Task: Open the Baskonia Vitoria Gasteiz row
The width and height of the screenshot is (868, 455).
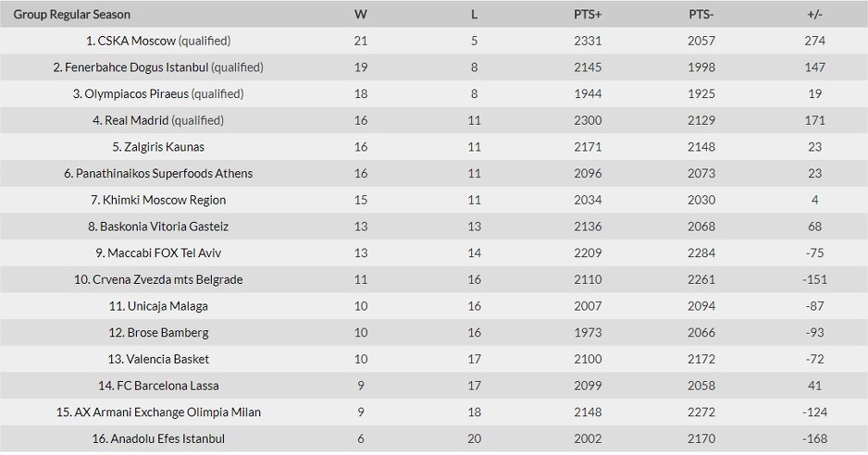Action: point(434,227)
